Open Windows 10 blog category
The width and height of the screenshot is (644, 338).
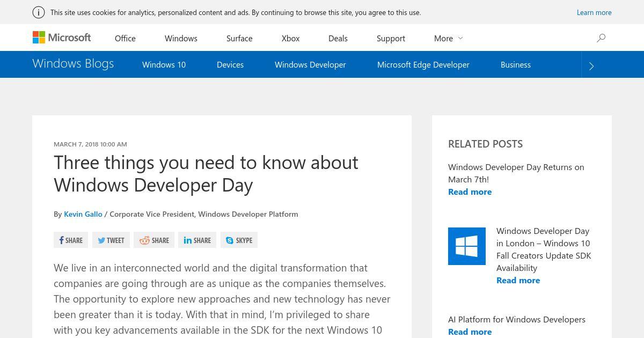(164, 64)
